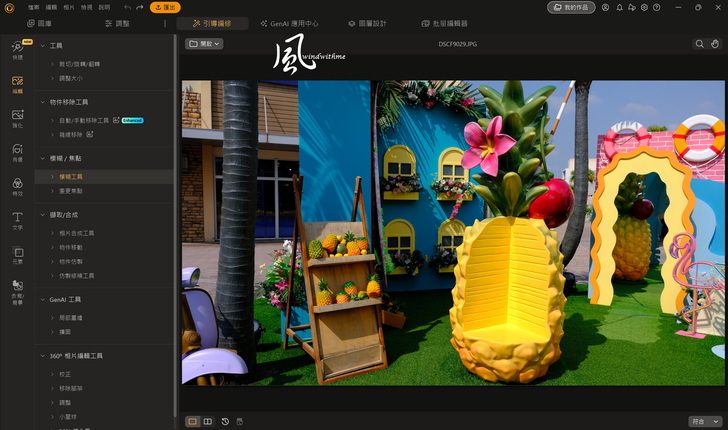Open the 自動/手動移除工具 item

click(84, 120)
